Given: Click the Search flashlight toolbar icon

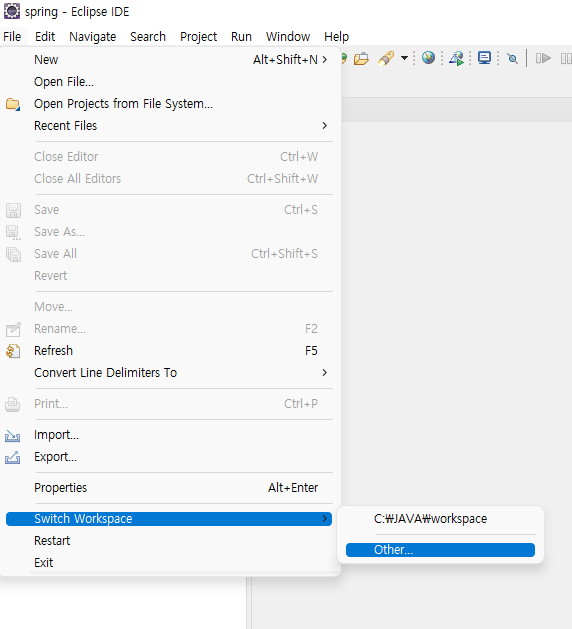Looking at the screenshot, I should [x=385, y=59].
